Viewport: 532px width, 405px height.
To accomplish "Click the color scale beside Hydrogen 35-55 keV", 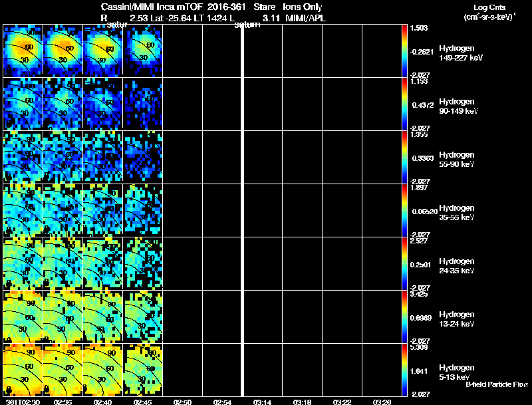I will tap(404, 210).
